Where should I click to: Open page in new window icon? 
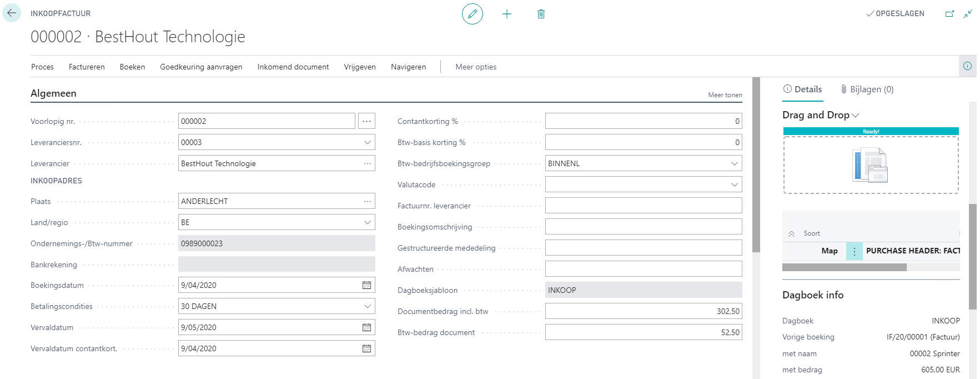click(949, 14)
